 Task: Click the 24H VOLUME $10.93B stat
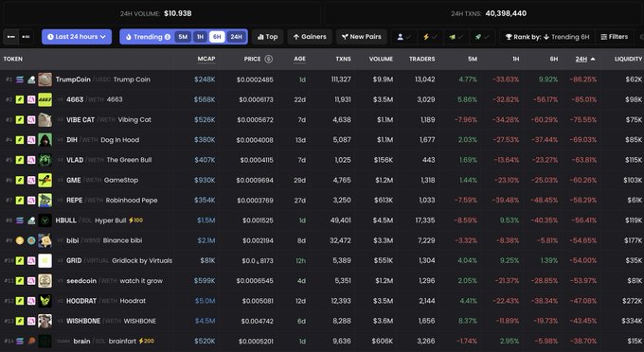[x=155, y=13]
